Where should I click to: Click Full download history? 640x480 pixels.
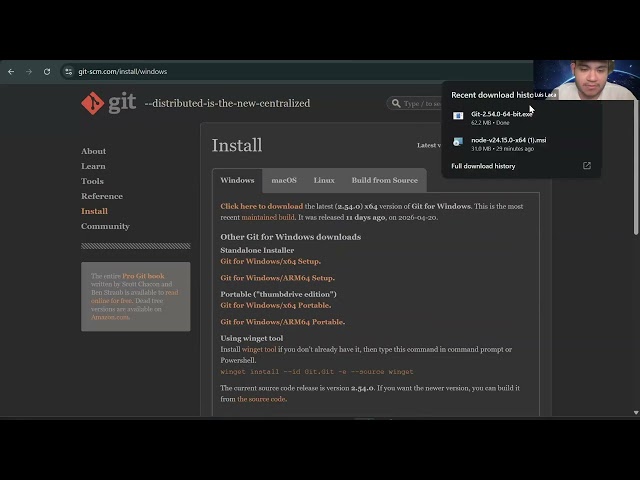(x=483, y=166)
